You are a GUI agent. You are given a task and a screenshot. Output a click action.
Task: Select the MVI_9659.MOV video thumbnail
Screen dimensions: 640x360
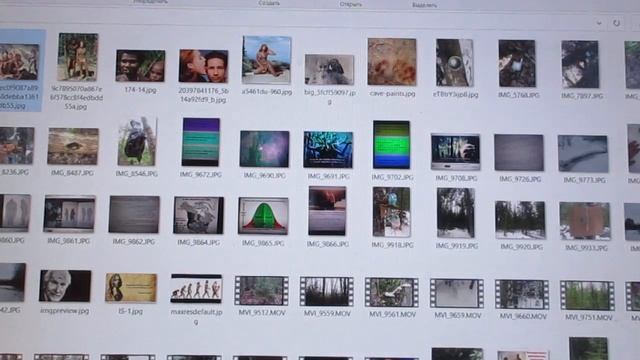457,294
